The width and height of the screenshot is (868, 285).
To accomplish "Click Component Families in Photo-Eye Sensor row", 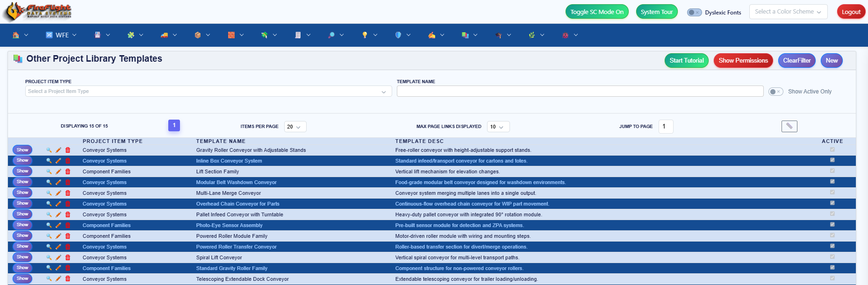I will pos(107,225).
